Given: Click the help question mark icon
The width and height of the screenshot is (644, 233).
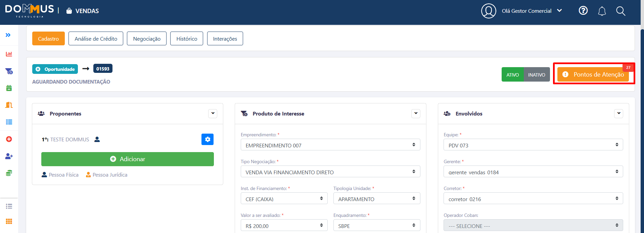Looking at the screenshot, I should [583, 11].
